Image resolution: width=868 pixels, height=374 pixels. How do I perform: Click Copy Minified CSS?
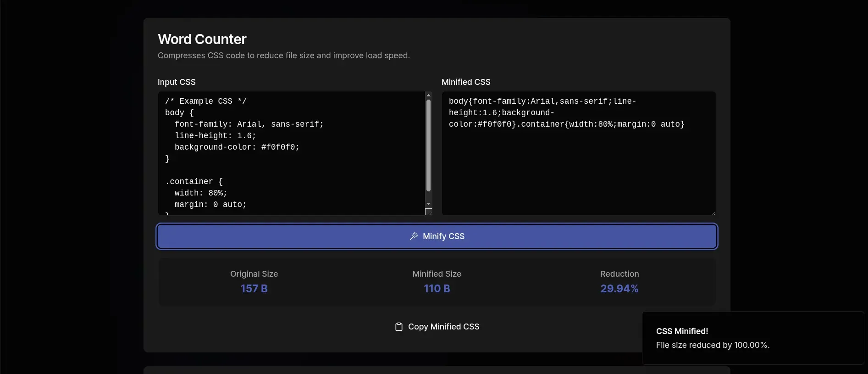436,327
